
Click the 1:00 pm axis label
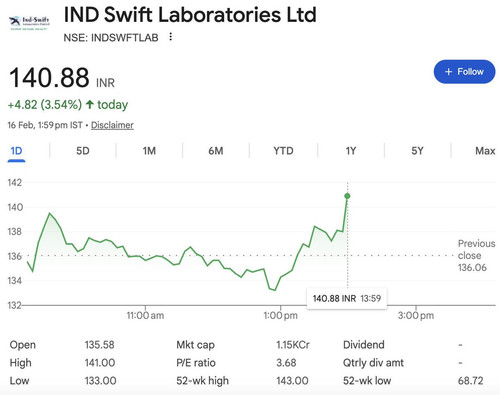pos(280,315)
